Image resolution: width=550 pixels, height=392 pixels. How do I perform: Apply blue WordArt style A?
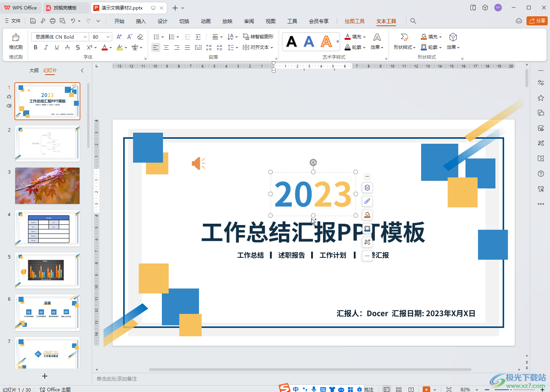coord(309,41)
